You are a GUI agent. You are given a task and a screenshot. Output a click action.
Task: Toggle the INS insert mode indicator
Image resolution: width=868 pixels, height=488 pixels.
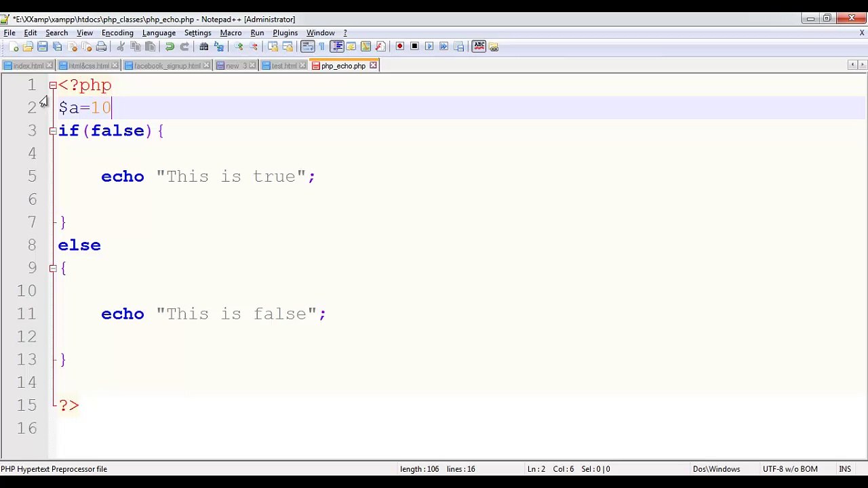[845, 469]
